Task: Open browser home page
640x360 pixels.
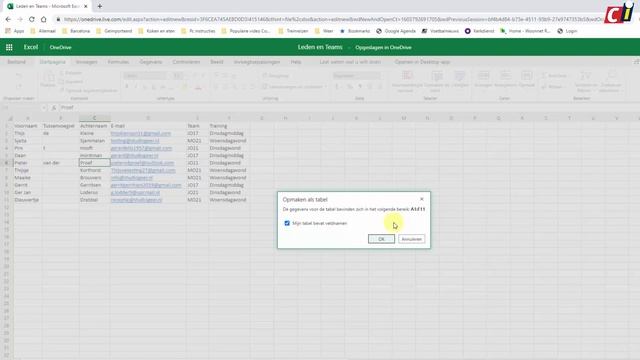Action: (44, 19)
